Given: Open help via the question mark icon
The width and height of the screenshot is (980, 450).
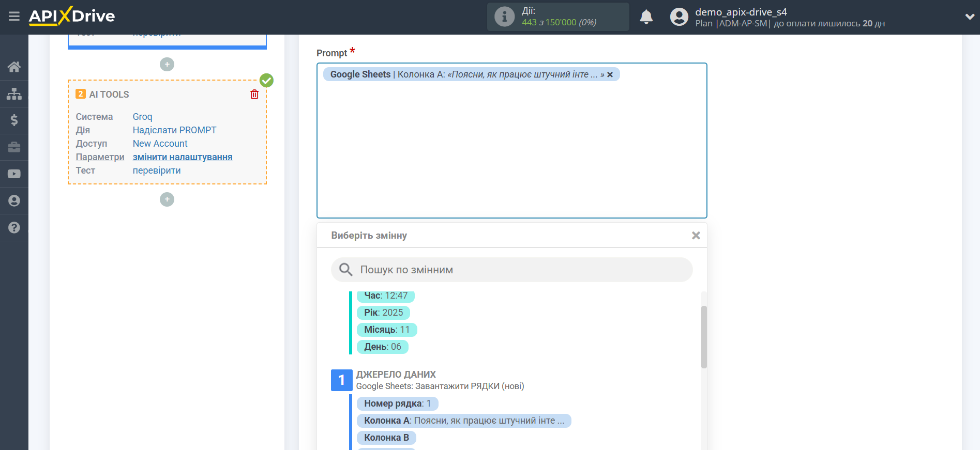Looking at the screenshot, I should (x=14, y=228).
